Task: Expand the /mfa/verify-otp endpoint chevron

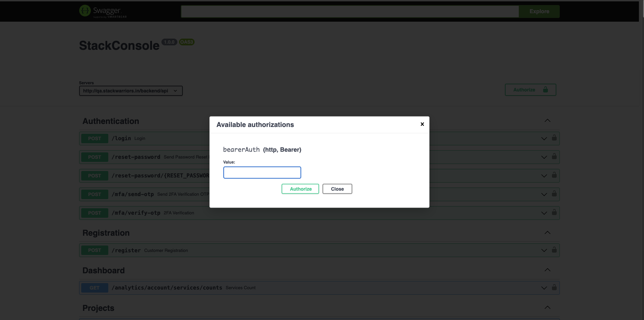Action: 544,213
